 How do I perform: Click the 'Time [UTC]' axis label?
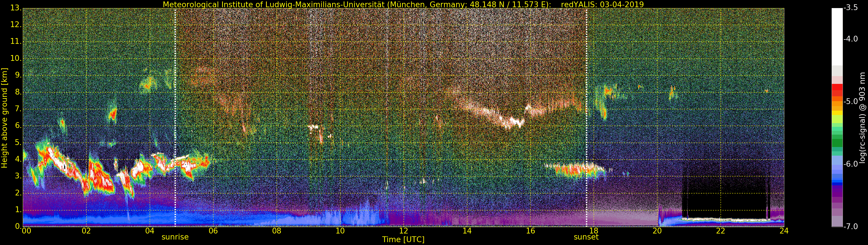tap(403, 239)
